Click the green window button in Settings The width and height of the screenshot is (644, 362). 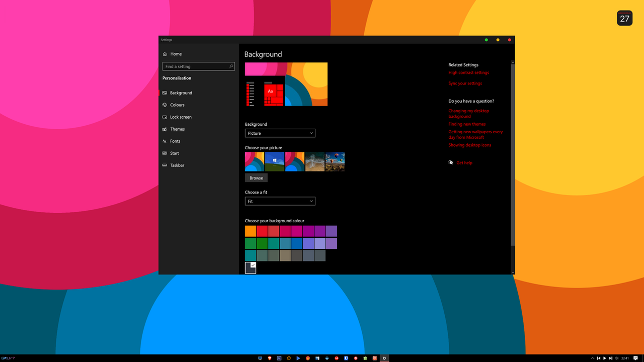point(486,40)
